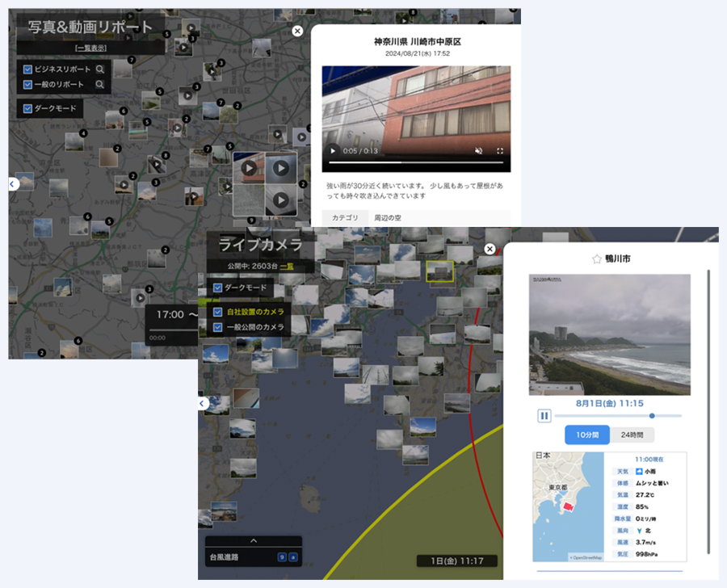Click search icon beside ビジネスリポート
The image size is (727, 588).
click(x=99, y=69)
